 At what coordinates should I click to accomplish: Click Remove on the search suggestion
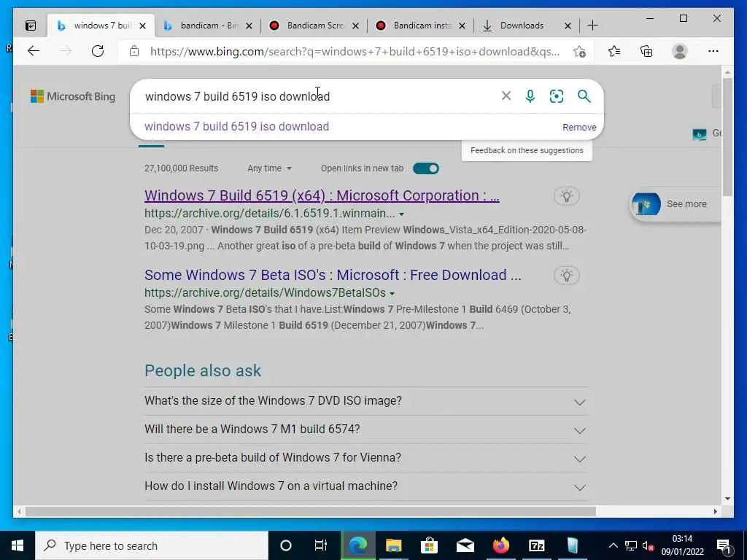point(579,127)
